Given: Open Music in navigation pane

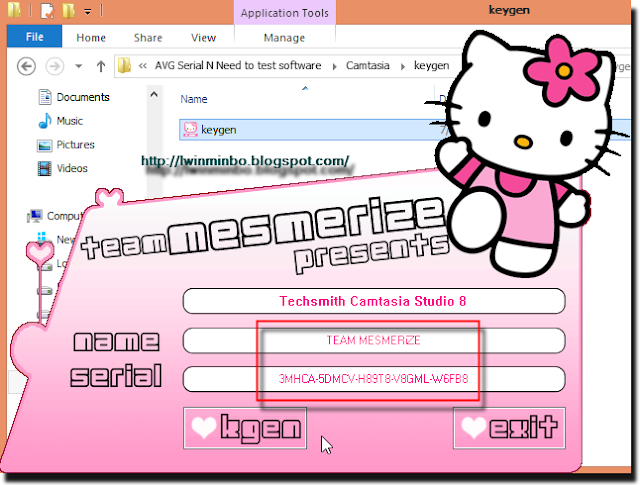Looking at the screenshot, I should [70, 121].
